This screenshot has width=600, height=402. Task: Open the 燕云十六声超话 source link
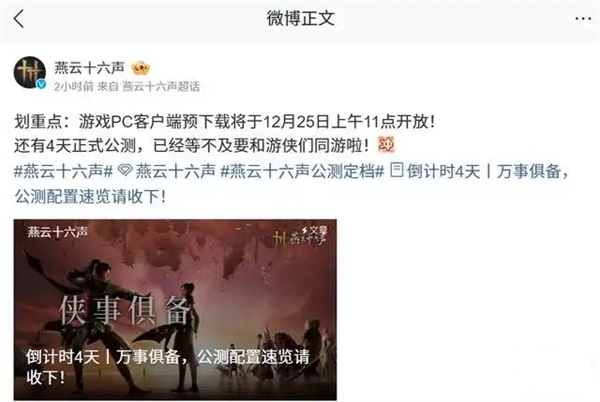(x=161, y=87)
